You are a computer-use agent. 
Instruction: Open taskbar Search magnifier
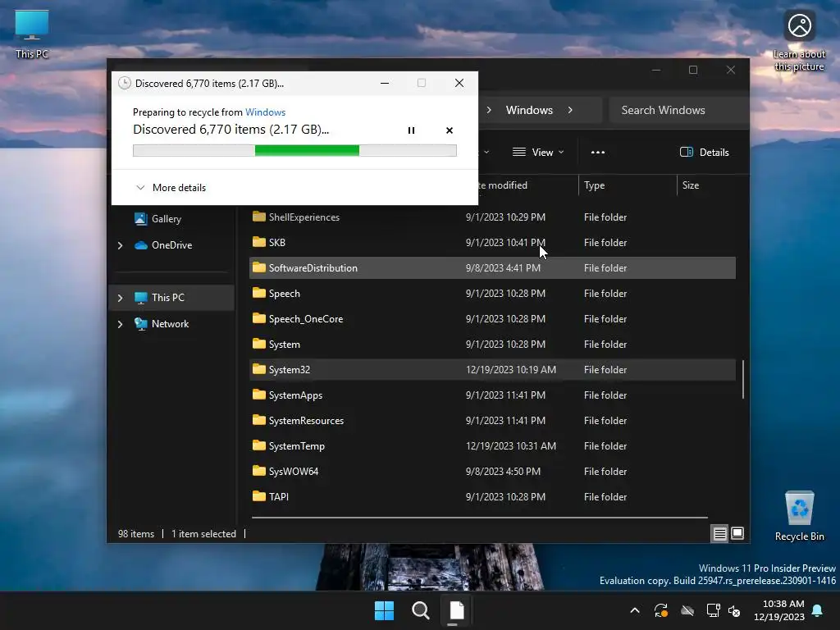click(421, 610)
